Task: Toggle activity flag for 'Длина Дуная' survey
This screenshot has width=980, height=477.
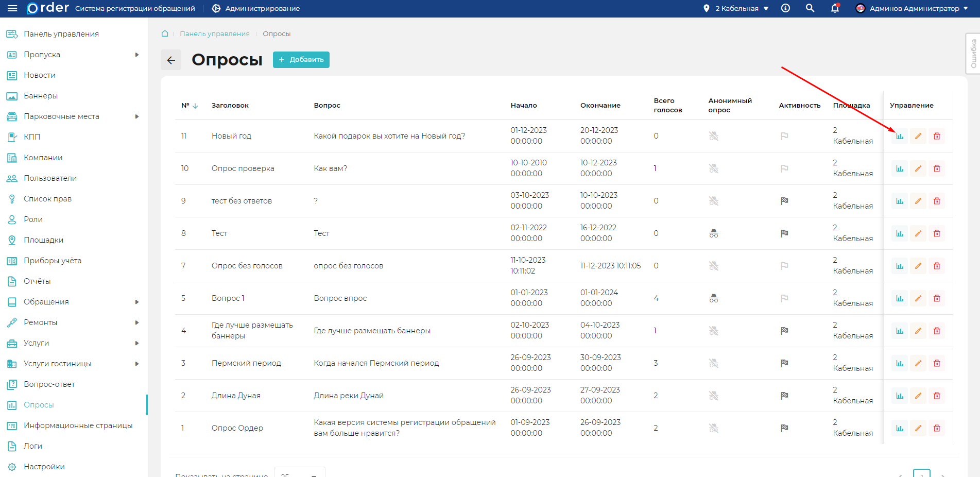Action: 784,396
